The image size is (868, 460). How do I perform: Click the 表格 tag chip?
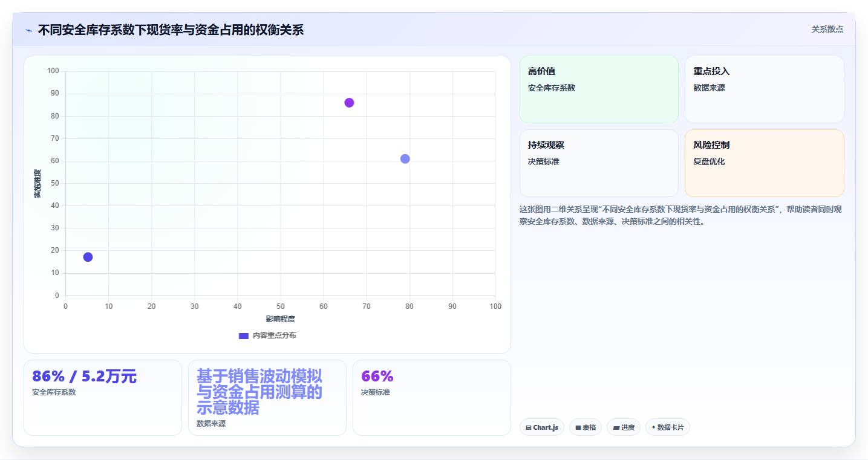click(x=586, y=427)
